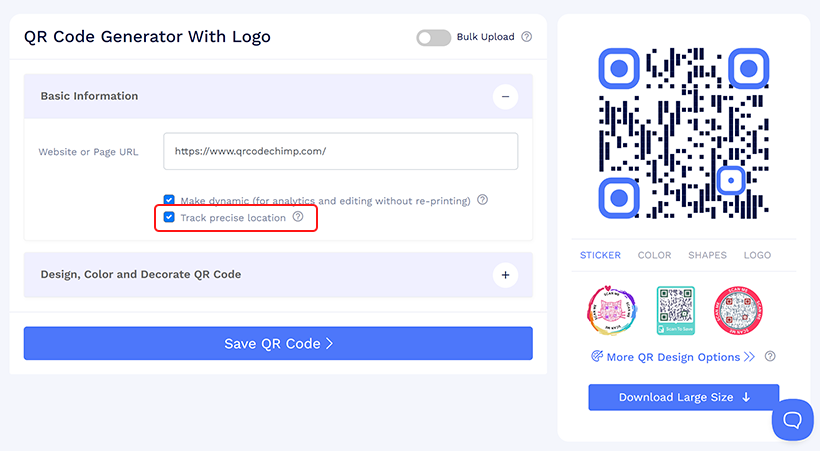The width and height of the screenshot is (820, 451).
Task: Select the rainbow cat circular sticker
Action: [612, 310]
